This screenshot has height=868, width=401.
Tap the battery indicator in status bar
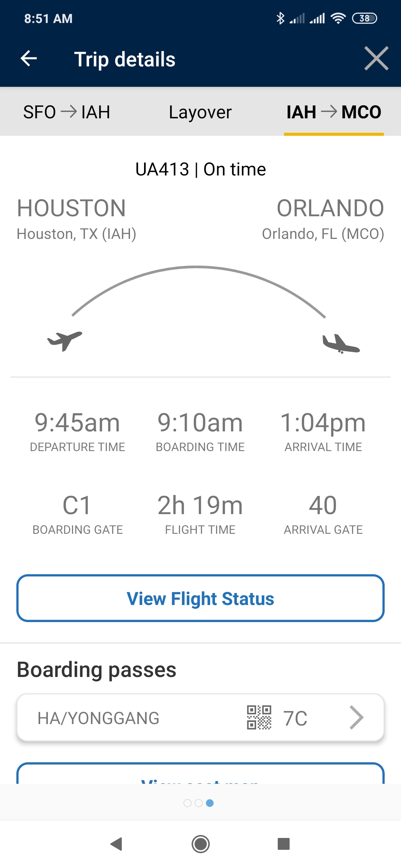(x=364, y=18)
